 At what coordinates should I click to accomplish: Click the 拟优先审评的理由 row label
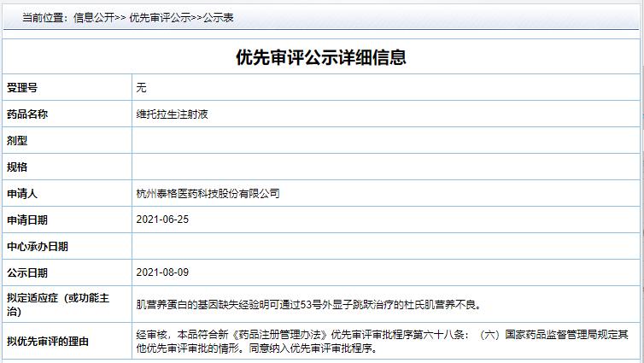[48, 342]
